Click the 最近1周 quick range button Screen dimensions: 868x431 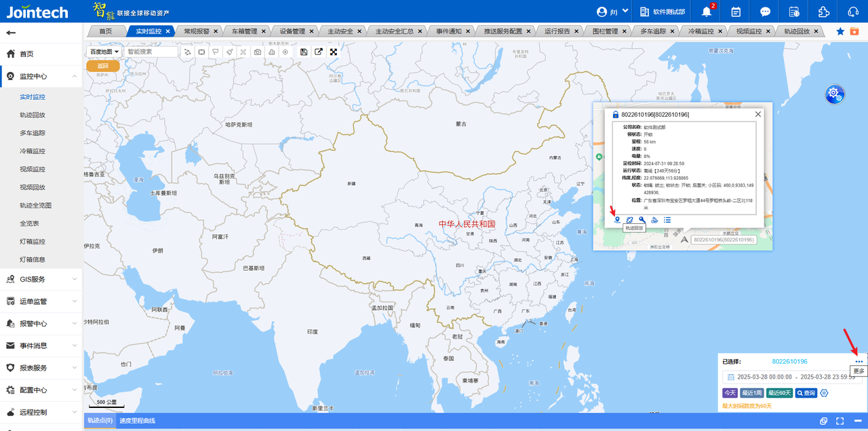(752, 393)
